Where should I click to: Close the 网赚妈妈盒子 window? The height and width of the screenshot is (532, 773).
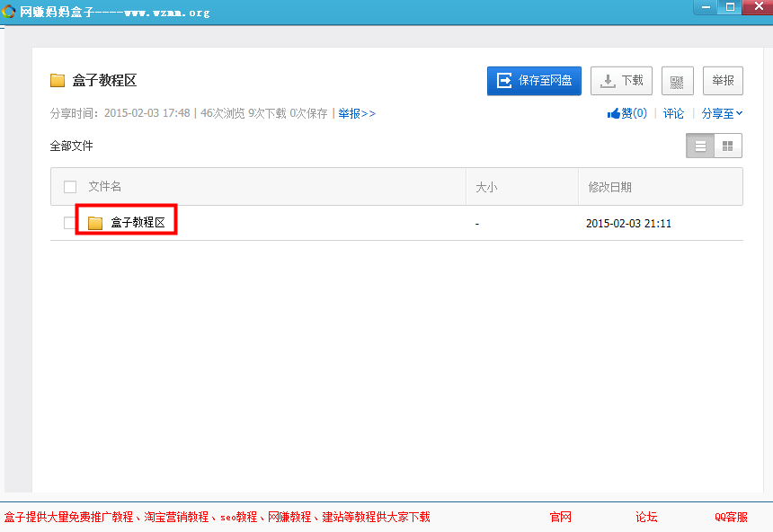tap(759, 7)
